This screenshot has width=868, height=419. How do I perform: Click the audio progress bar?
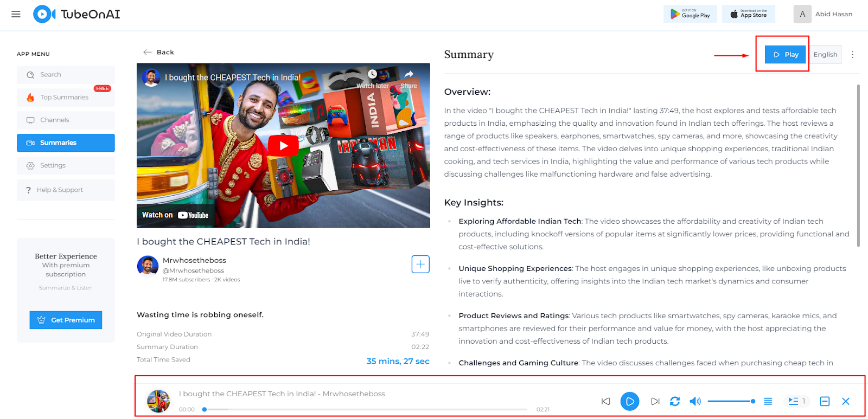click(x=365, y=409)
